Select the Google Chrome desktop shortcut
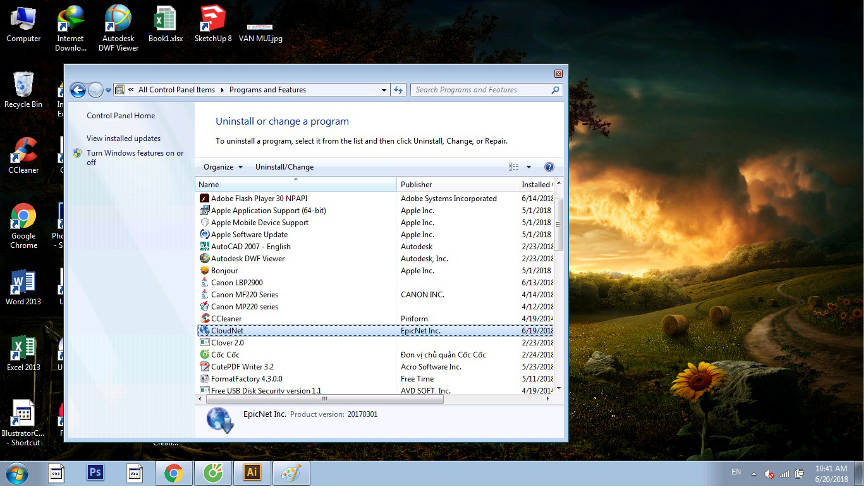 23,226
